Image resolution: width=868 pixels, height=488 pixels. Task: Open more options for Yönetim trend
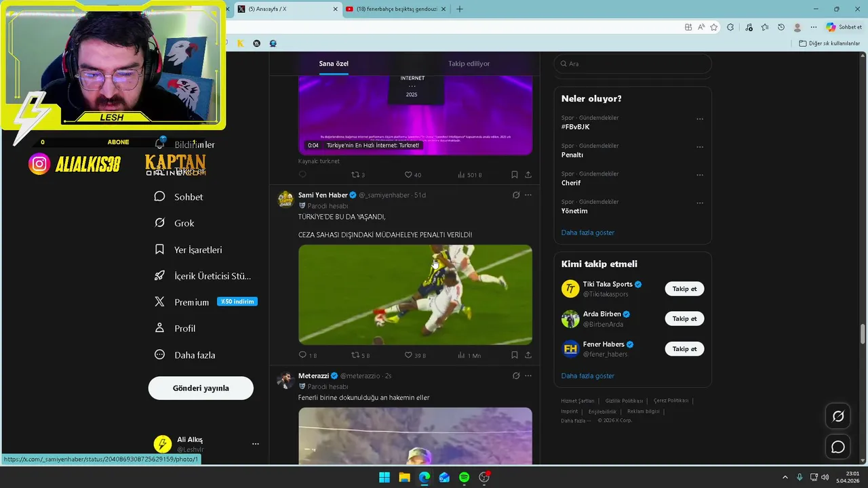[700, 203]
